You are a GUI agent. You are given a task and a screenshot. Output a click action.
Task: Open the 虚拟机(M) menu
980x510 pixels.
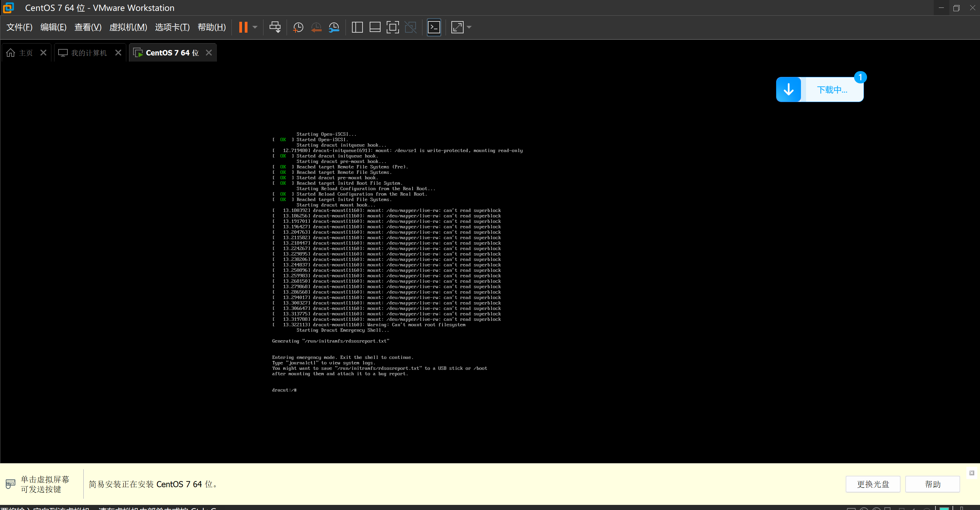pyautogui.click(x=128, y=27)
